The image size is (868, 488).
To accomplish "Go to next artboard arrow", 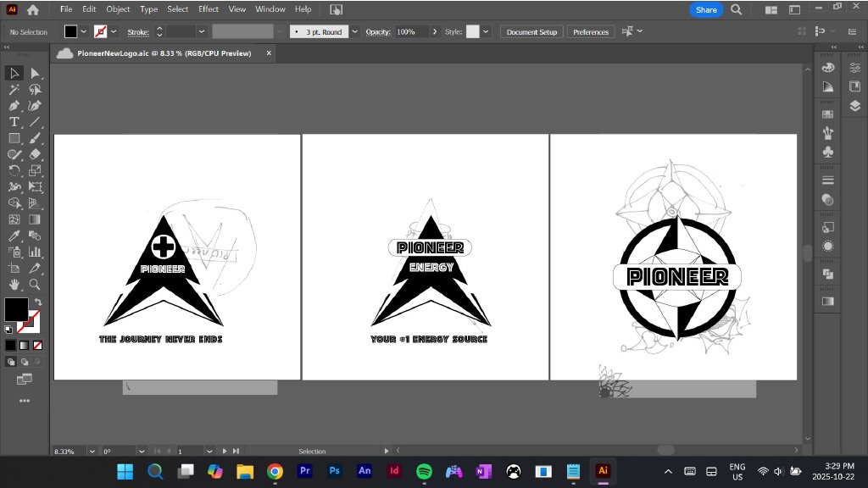I will click(224, 452).
